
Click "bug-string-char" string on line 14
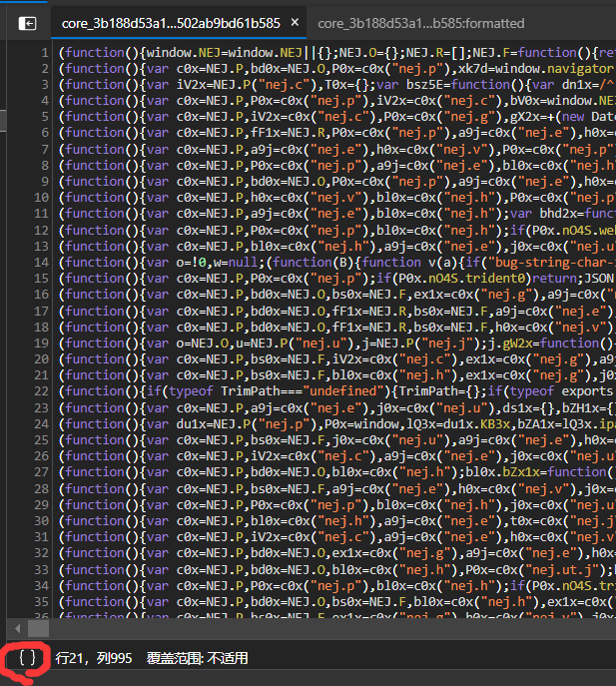[x=553, y=263]
